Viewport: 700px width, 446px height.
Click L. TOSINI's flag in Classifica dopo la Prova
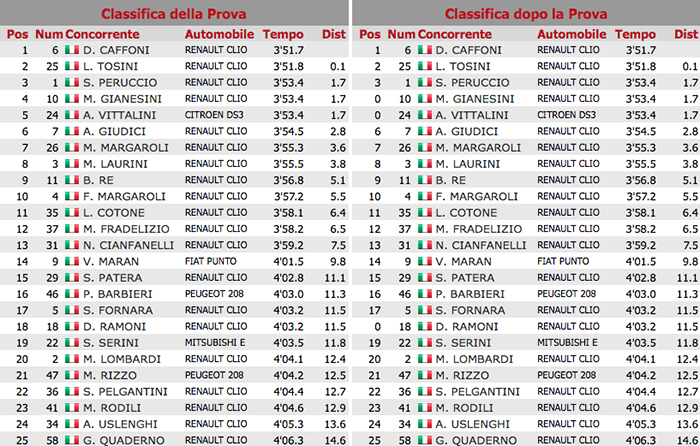tap(425, 66)
